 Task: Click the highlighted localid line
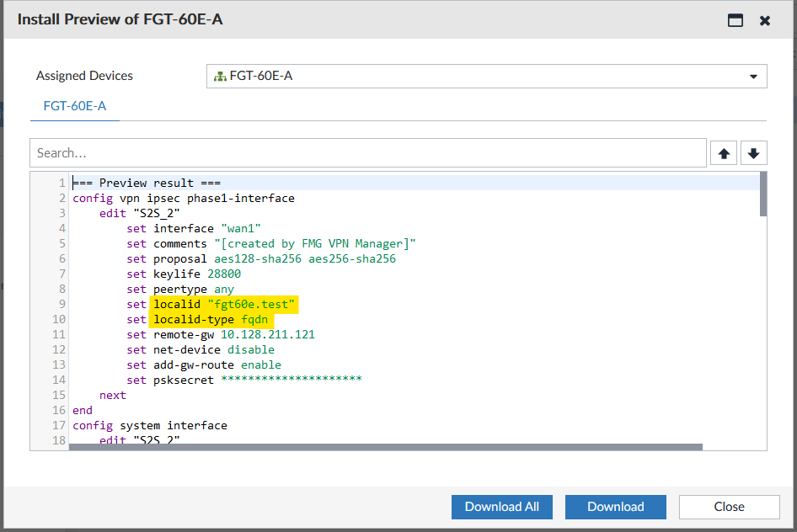225,304
